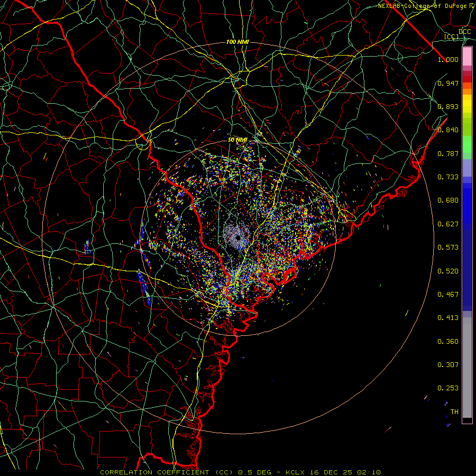This screenshot has width=476, height=476.
Task: Pick the gray color bar segment near 0.307
Action: (x=467, y=368)
